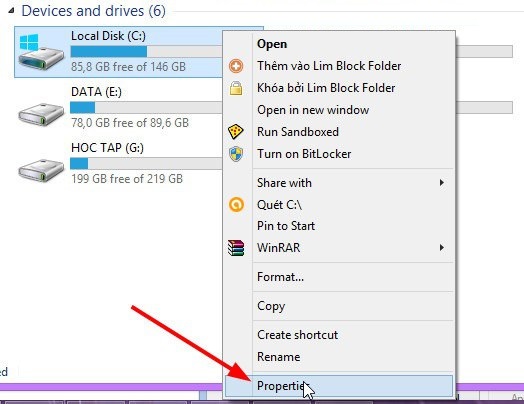
Task: Click the Local Disk (C:) drive icon
Action: [x=41, y=52]
